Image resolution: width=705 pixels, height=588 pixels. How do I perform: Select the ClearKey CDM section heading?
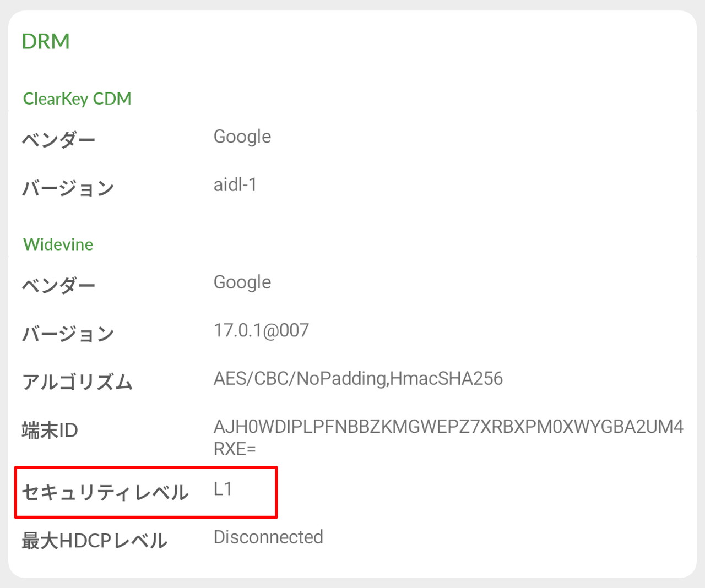(x=77, y=99)
